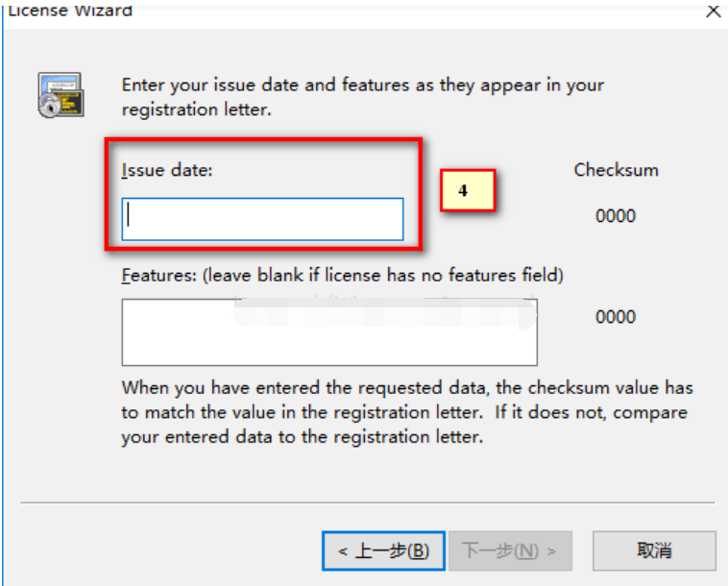Select the Checksum column heading
This screenshot has height=586, width=728.
point(616,170)
